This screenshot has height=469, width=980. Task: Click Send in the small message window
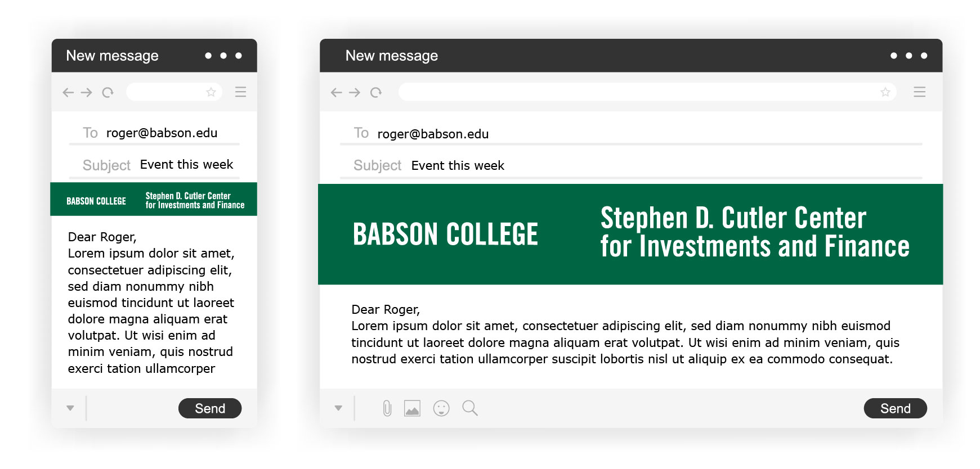(210, 408)
